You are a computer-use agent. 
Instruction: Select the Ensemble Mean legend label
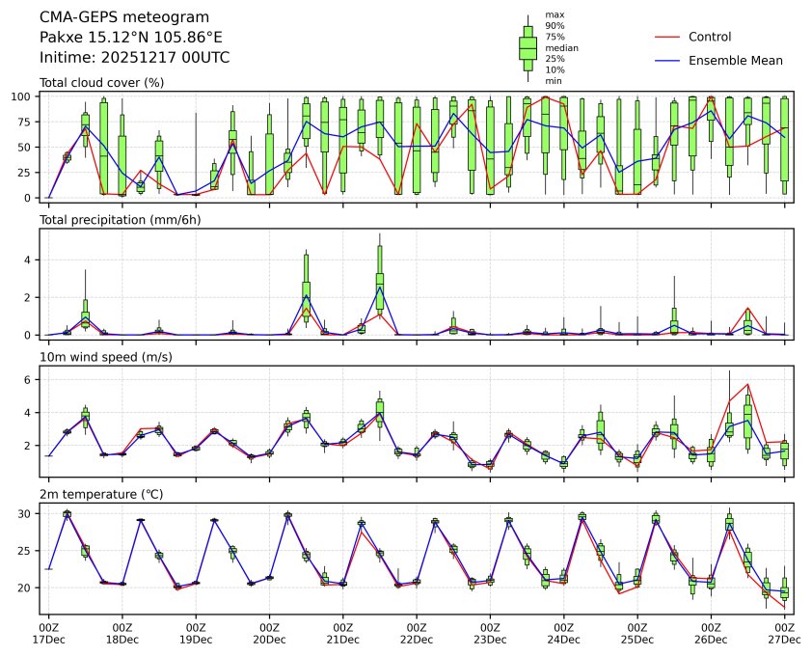point(735,60)
